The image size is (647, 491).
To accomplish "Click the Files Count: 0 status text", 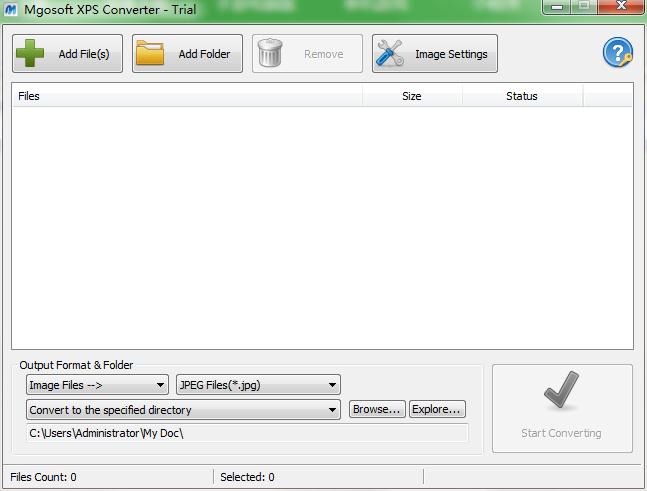I will (43, 477).
